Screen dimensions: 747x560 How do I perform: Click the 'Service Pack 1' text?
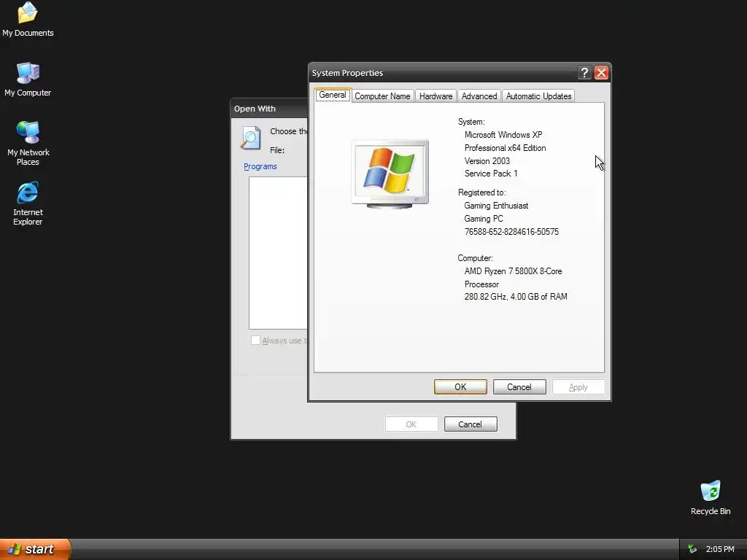coord(491,174)
